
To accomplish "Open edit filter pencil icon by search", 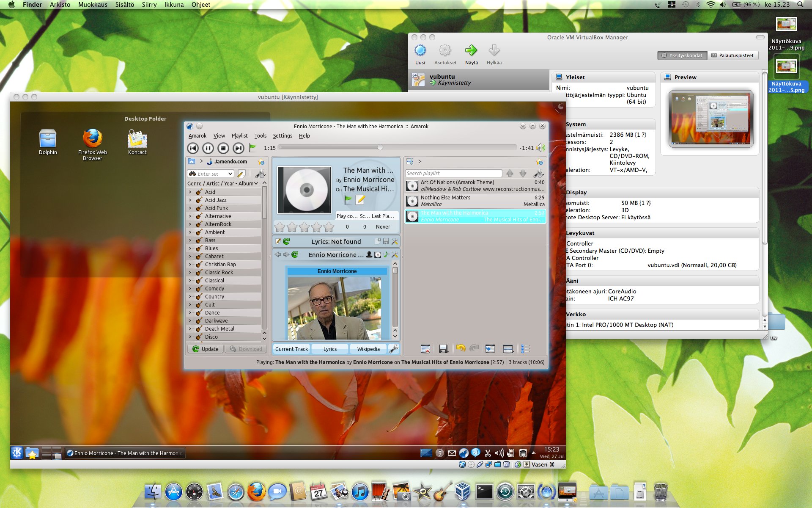I will coord(241,174).
